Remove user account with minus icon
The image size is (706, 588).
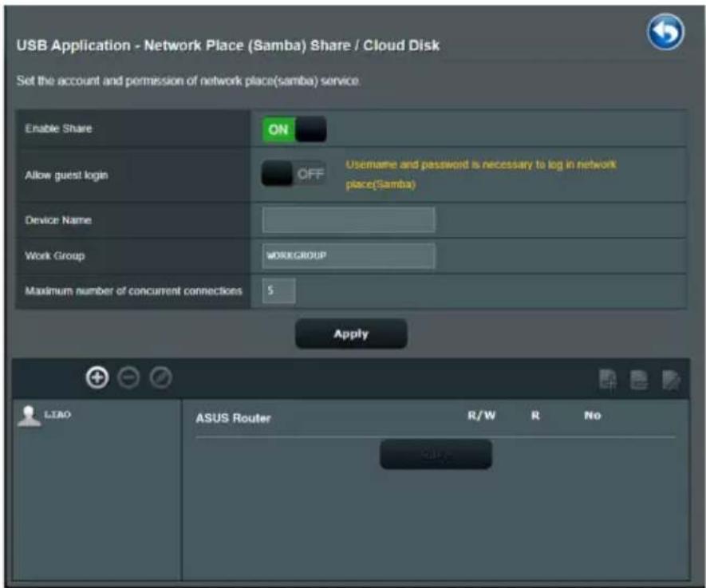coord(128,377)
